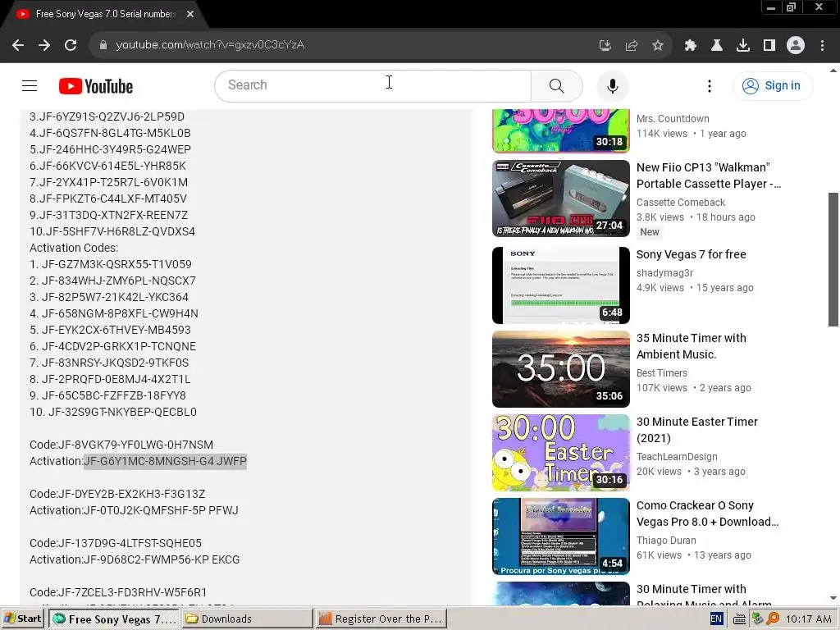This screenshot has width=840, height=630.
Task: Switch to Downloads taskbar window
Action: pyautogui.click(x=248, y=619)
